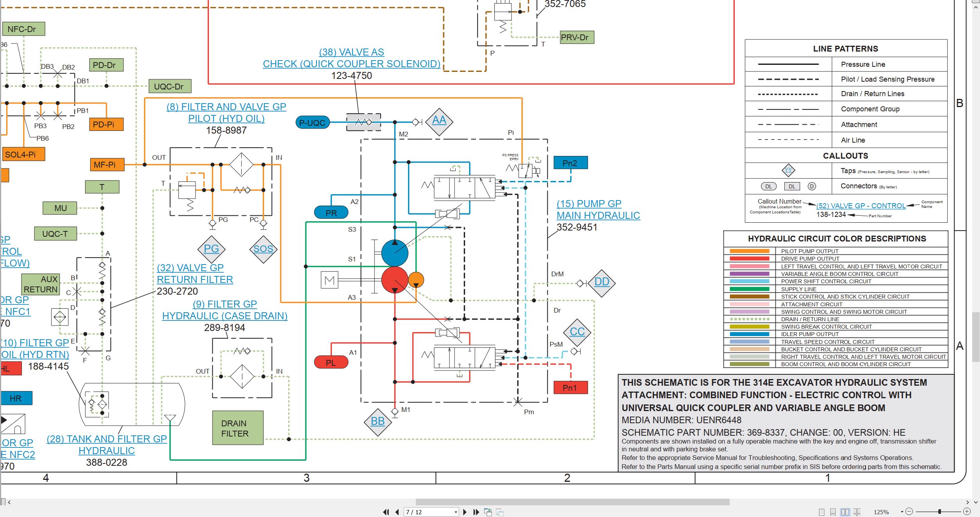Click the PG pressure tap diamond

coord(211,249)
